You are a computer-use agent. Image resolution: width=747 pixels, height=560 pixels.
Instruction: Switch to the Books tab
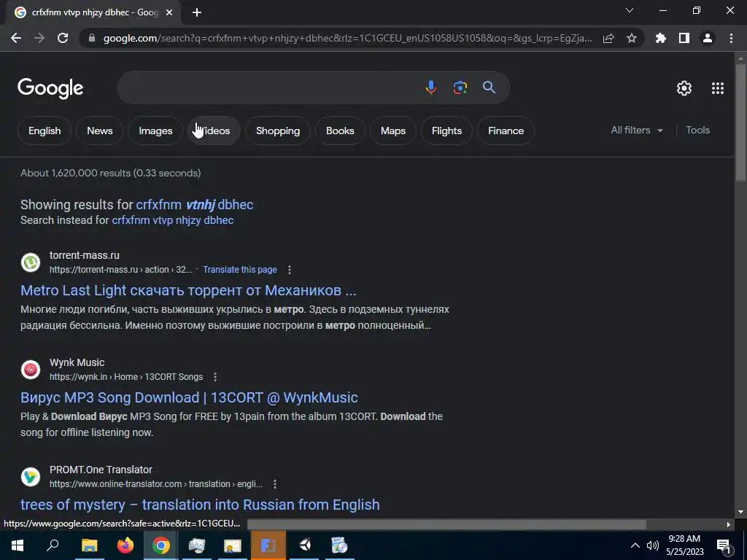click(340, 131)
